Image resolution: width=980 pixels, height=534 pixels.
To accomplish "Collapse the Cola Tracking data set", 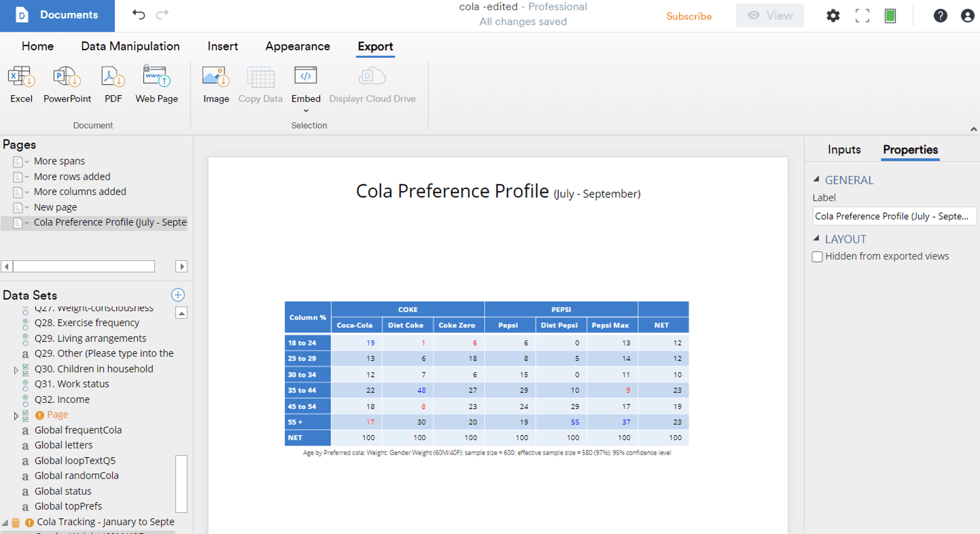I will [5, 522].
